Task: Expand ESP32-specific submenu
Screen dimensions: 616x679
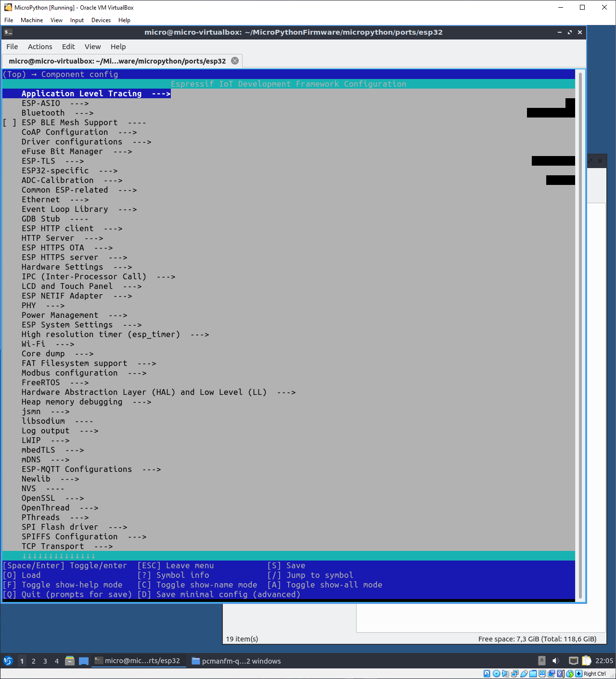Action: tap(69, 170)
